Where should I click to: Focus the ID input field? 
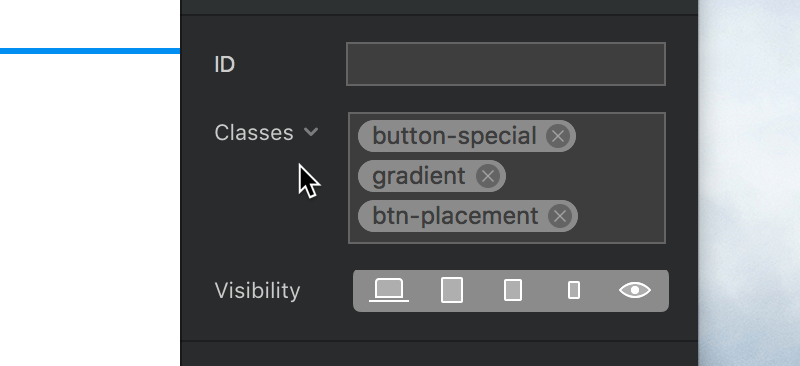click(x=506, y=64)
